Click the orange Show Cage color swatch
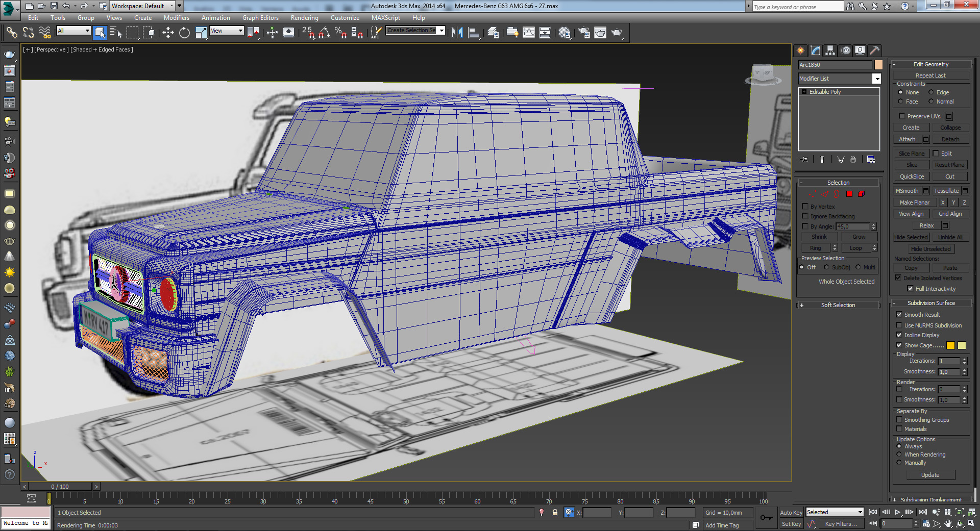980x531 pixels. point(950,345)
